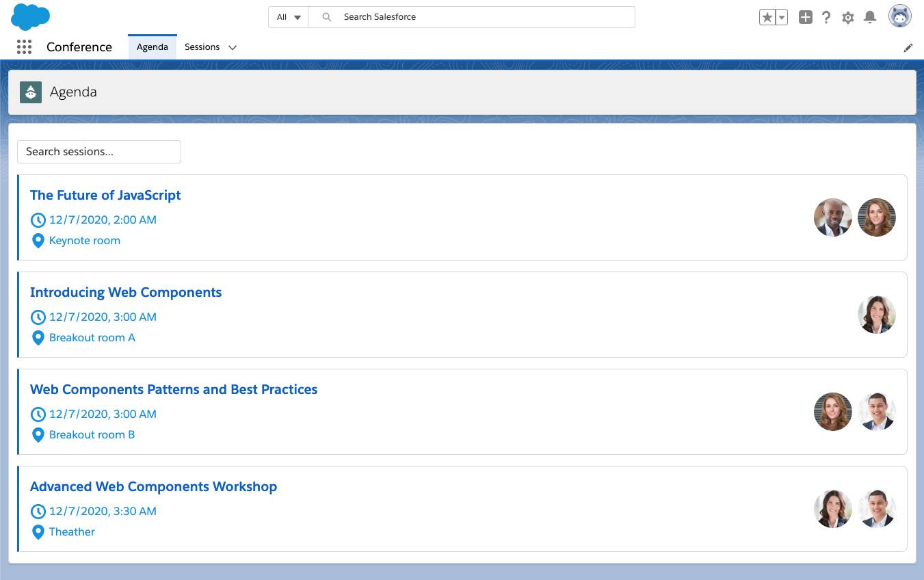Click the global actions plus icon
Viewport: 924px width, 580px height.
(x=806, y=18)
